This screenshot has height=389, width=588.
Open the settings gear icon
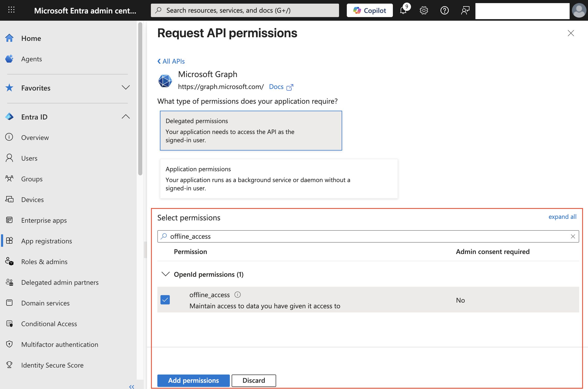coord(424,10)
